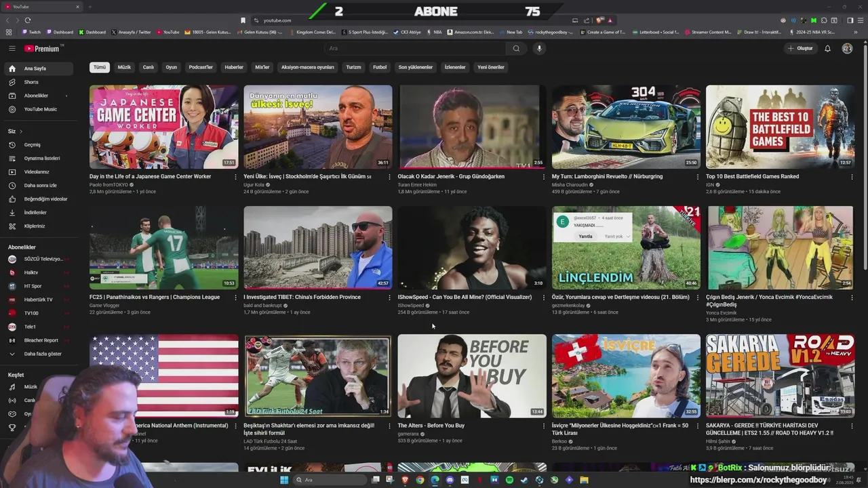Open Paolo fromTOKYO channel link
868x488 pixels.
[108, 184]
